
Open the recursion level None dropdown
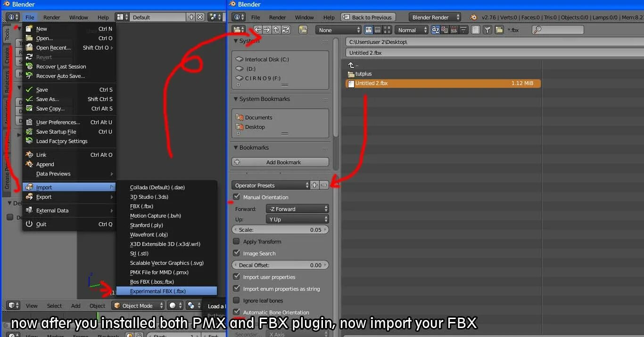(x=339, y=30)
